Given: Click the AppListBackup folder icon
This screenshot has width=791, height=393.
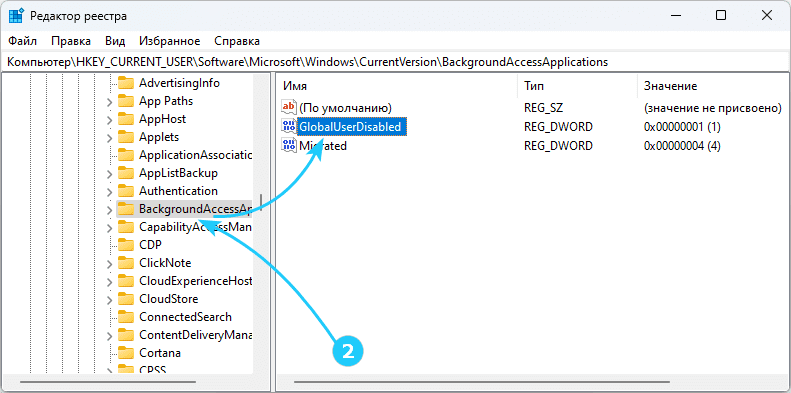Looking at the screenshot, I should [126, 173].
